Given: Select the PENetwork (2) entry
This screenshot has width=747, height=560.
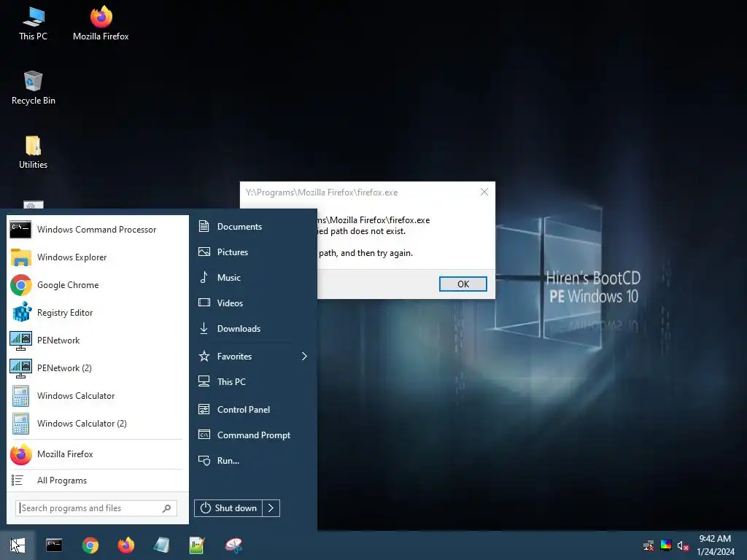Looking at the screenshot, I should (98, 368).
